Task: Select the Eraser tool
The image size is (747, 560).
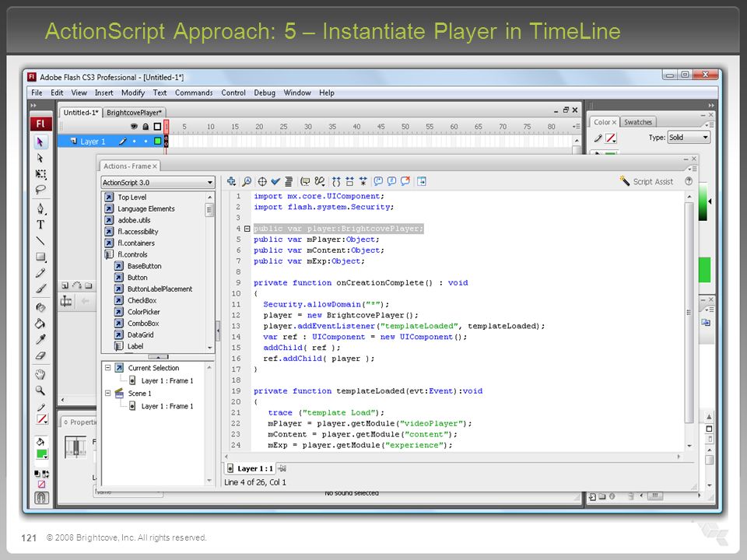Action: (40, 355)
